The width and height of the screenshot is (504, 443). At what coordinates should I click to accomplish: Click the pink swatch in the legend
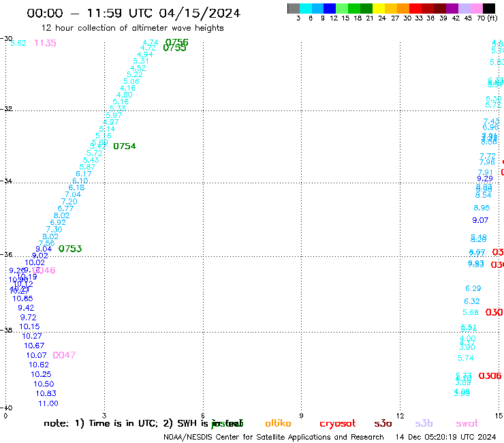coord(476,8)
